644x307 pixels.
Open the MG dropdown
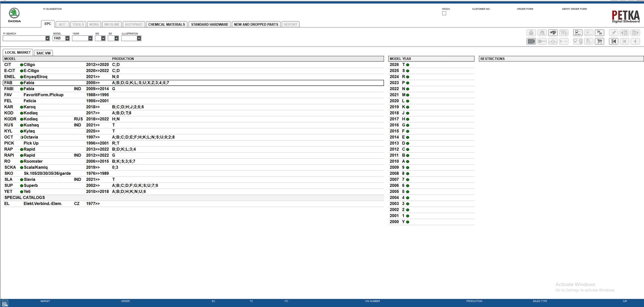(103, 38)
